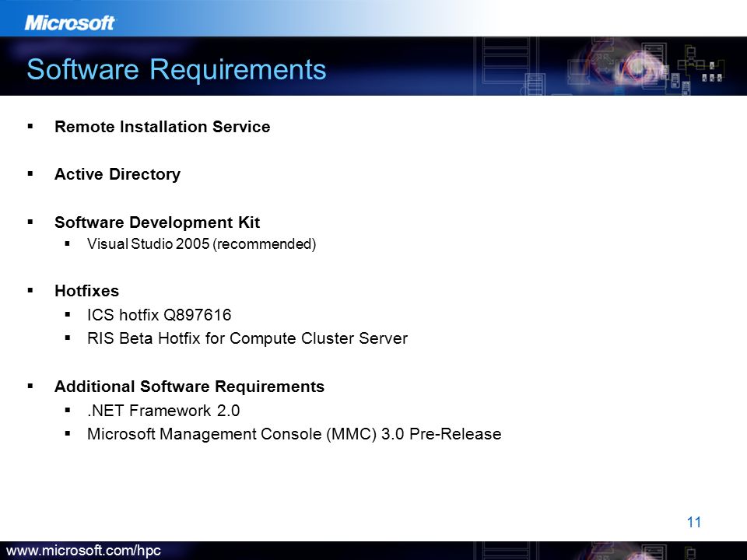Select 'Additional Software Requirements' heading
This screenshot has width=747, height=560.
coord(190,387)
